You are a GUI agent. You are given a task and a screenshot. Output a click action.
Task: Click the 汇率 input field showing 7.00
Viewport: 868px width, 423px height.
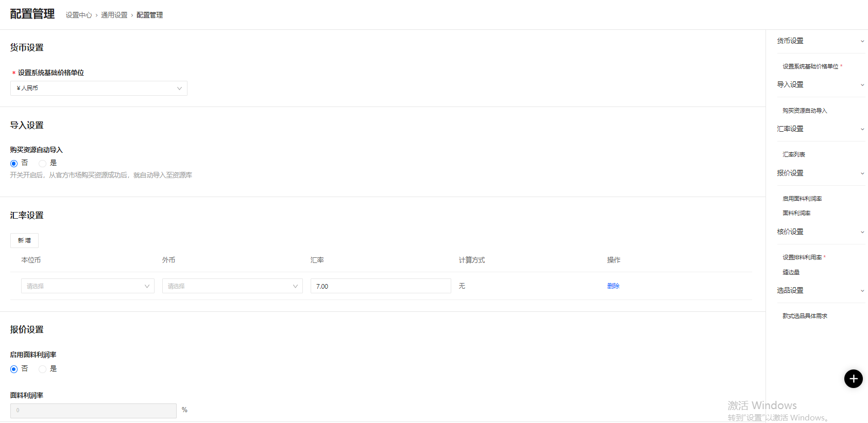coord(380,286)
